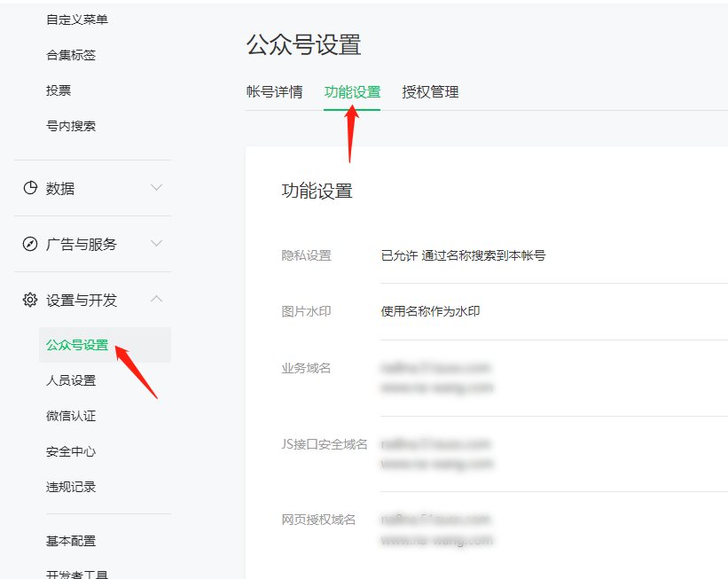Open 人员设置 in the sidebar

pos(71,380)
